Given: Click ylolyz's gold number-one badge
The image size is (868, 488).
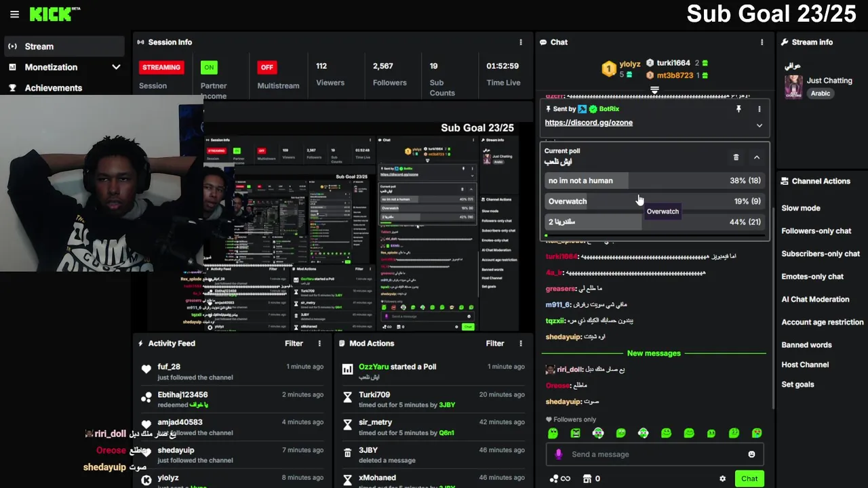Looking at the screenshot, I should point(609,68).
